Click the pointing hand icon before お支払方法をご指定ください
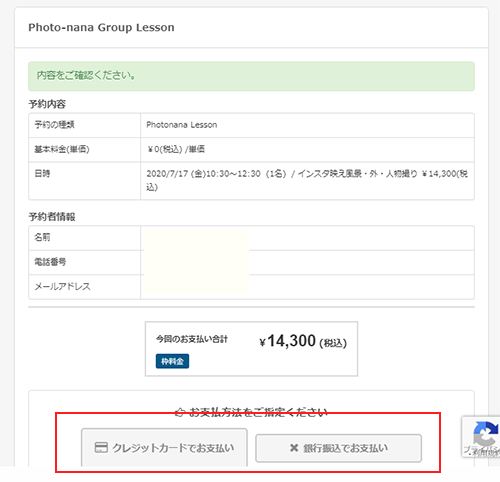The height and width of the screenshot is (482, 500). [180, 413]
